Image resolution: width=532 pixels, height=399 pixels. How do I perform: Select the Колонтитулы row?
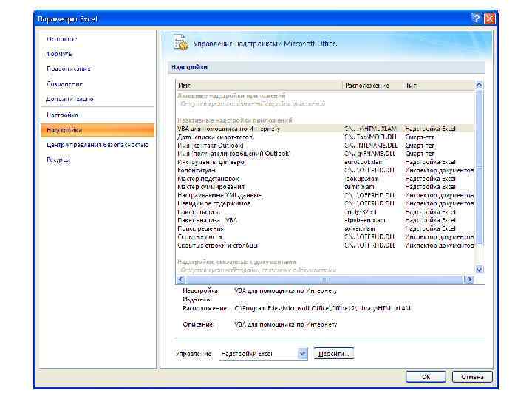pos(325,171)
